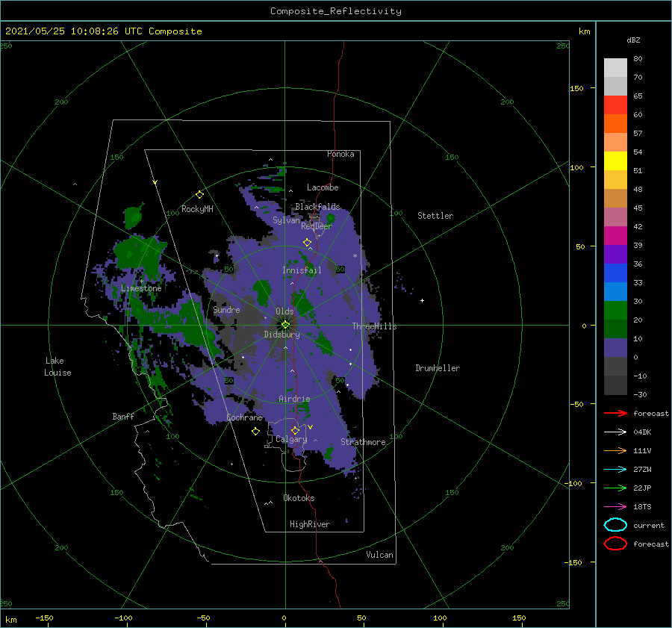The height and width of the screenshot is (628, 672).
Task: Pick the yellow 51 dBZ color swatch
Action: pos(615,161)
